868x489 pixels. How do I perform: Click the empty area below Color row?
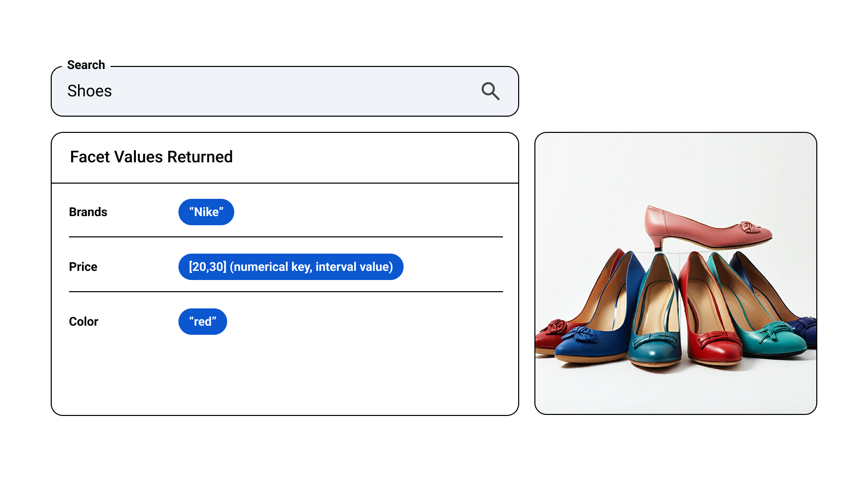(x=284, y=375)
